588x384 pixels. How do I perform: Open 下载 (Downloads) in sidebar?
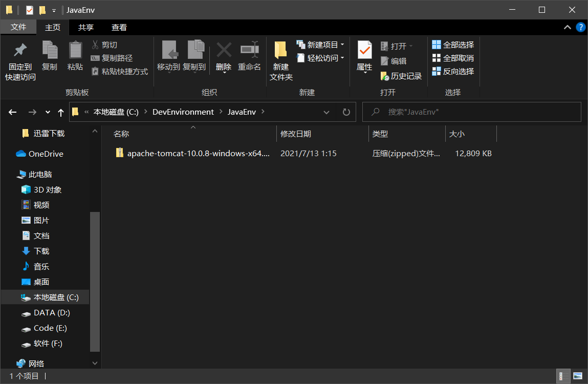[36, 251]
